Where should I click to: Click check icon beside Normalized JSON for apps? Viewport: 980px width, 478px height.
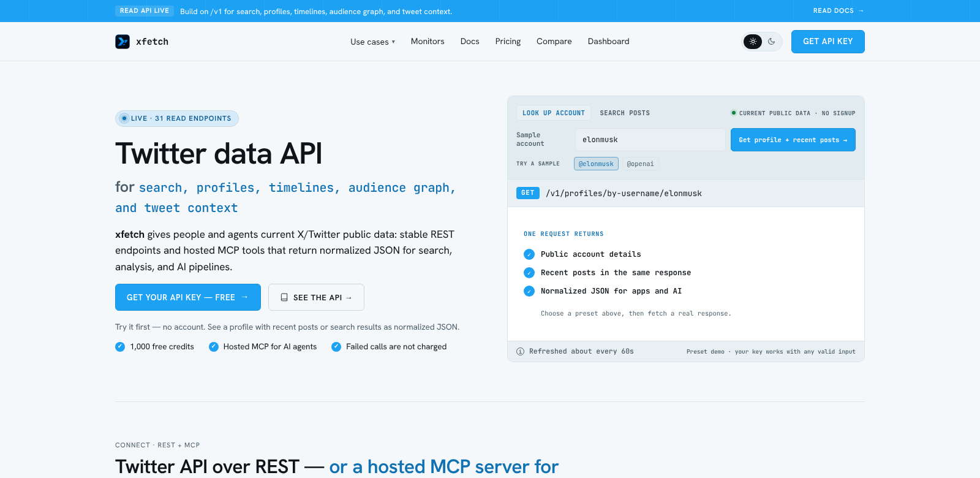[529, 291]
